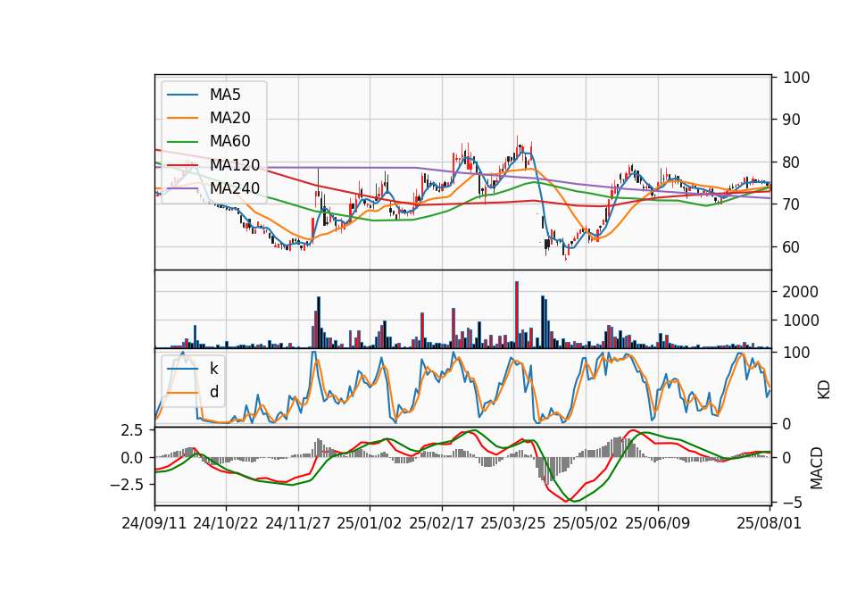
Task: Click the 25/03/25 date label
Action: (x=513, y=523)
